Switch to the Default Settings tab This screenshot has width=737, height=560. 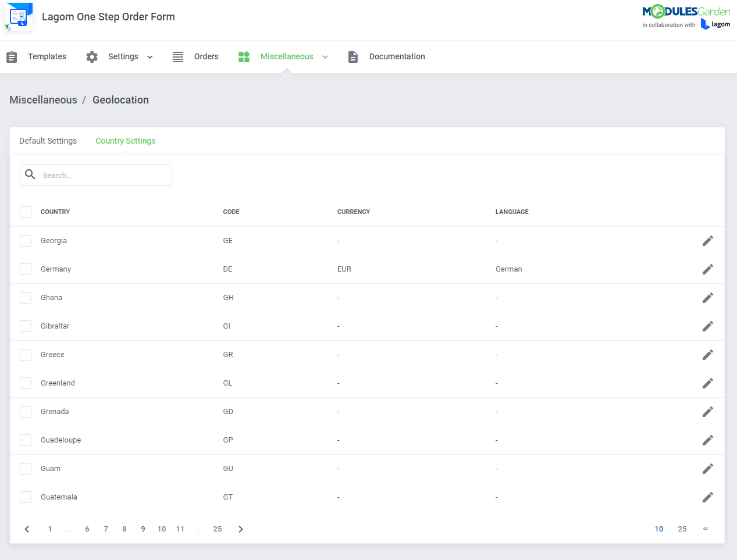click(48, 141)
